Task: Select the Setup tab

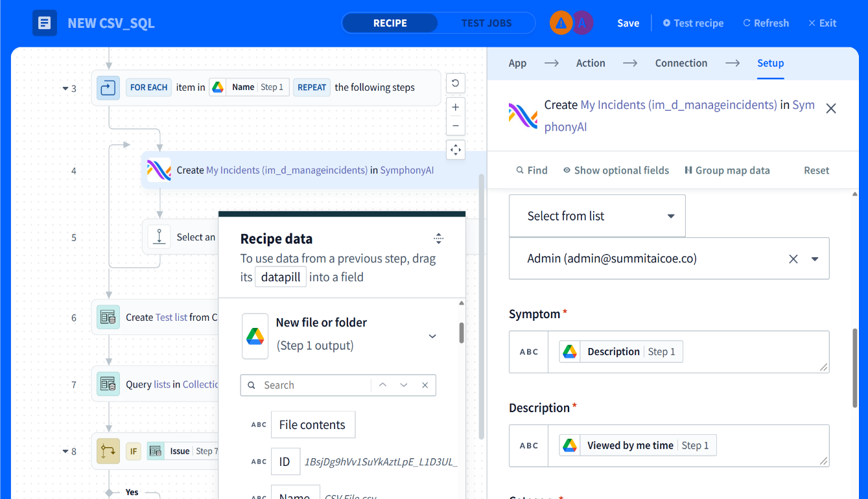Action: 771,63
